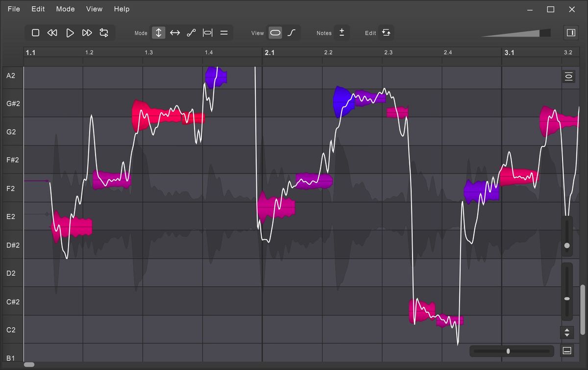Screen dimensions: 588x370
Task: Expand the vertical zoom stepper arrows
Action: tap(567, 332)
